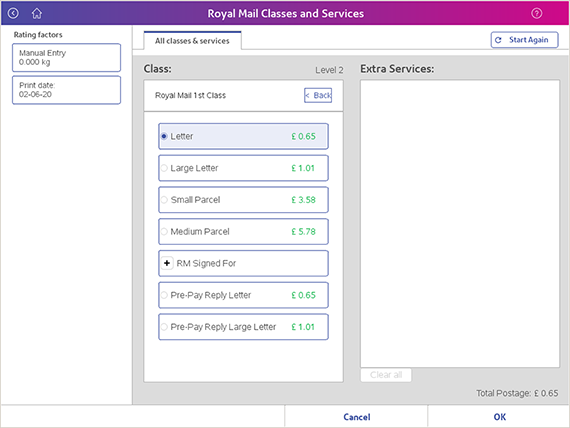
Task: Click the Clear all button
Action: (x=386, y=375)
